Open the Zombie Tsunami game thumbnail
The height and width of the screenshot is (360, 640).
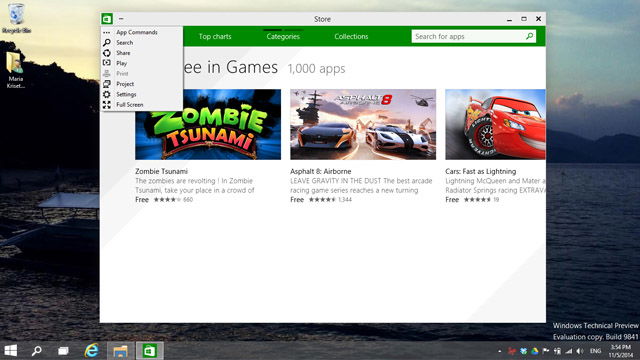pyautogui.click(x=208, y=124)
